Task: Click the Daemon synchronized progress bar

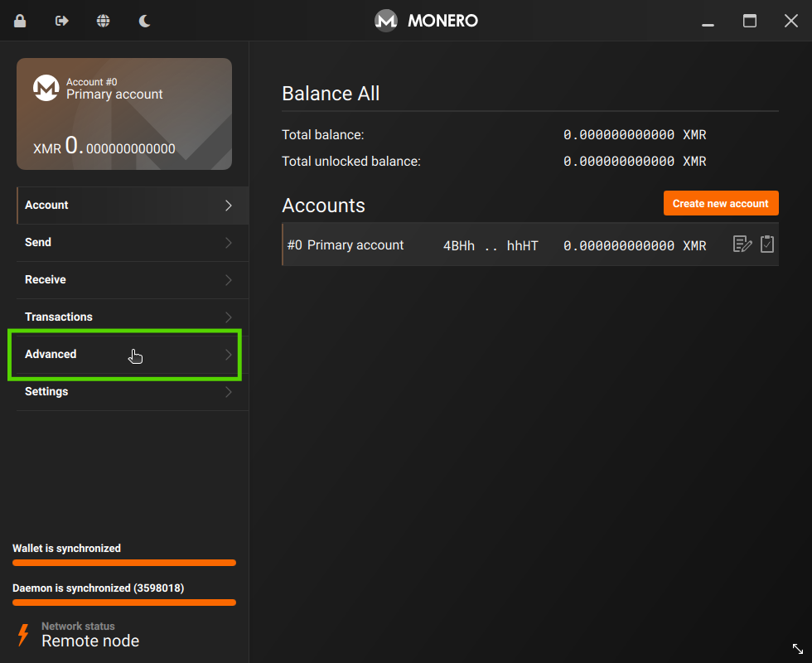Action: [123, 603]
